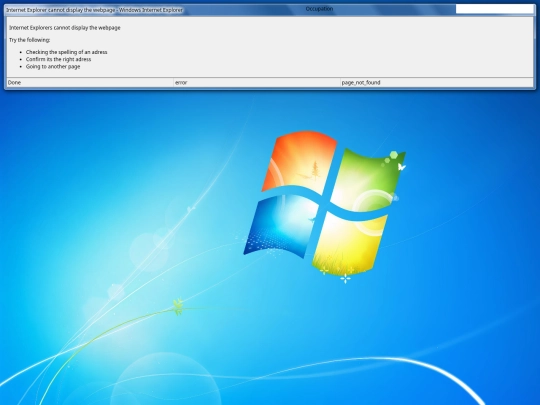Click 'Internet Explorers cannot display the webpage' heading
The height and width of the screenshot is (405, 540).
tap(65, 28)
